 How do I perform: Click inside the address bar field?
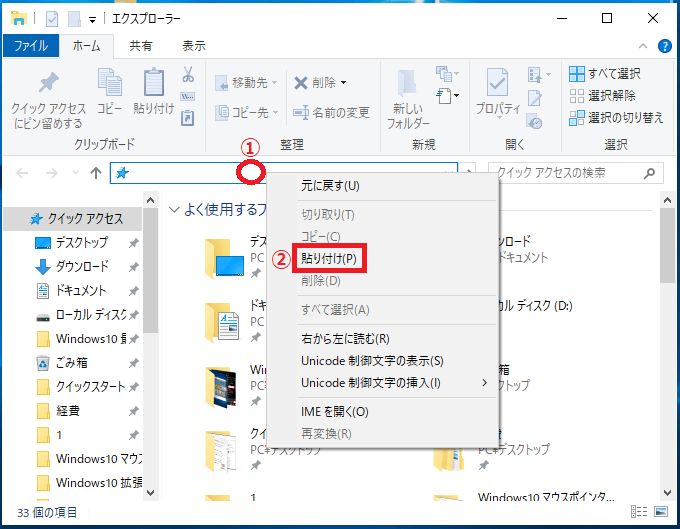point(284,173)
